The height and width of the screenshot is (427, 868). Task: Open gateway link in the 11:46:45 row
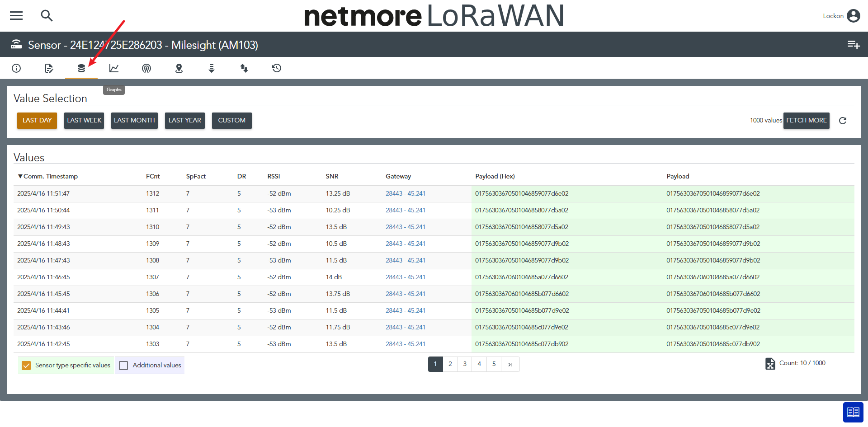click(406, 277)
